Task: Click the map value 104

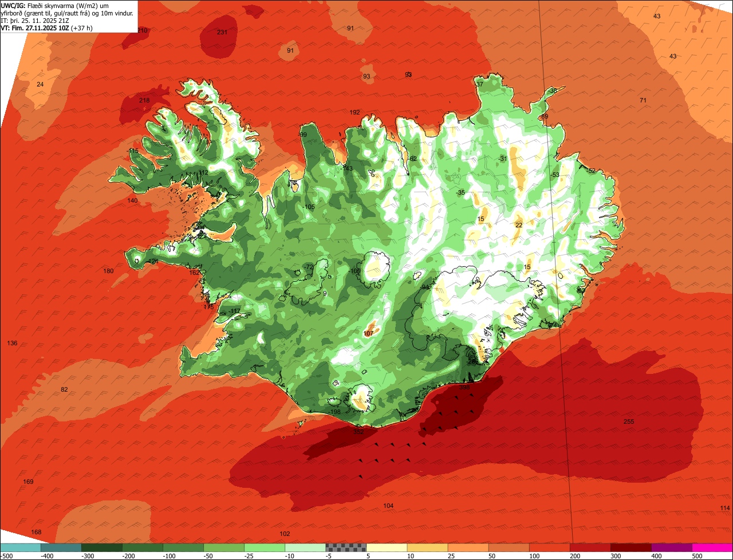Action: point(388,506)
